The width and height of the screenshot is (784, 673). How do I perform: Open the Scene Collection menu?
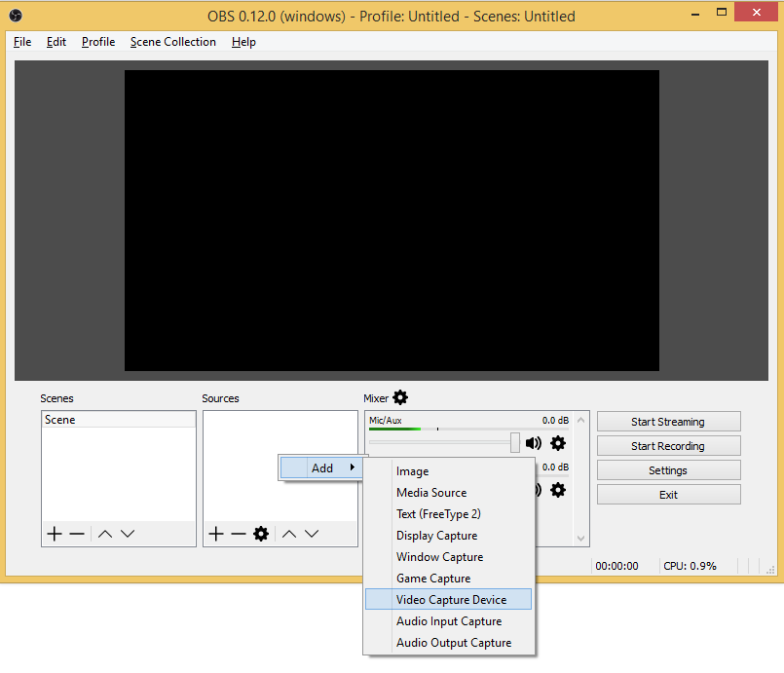pyautogui.click(x=173, y=42)
